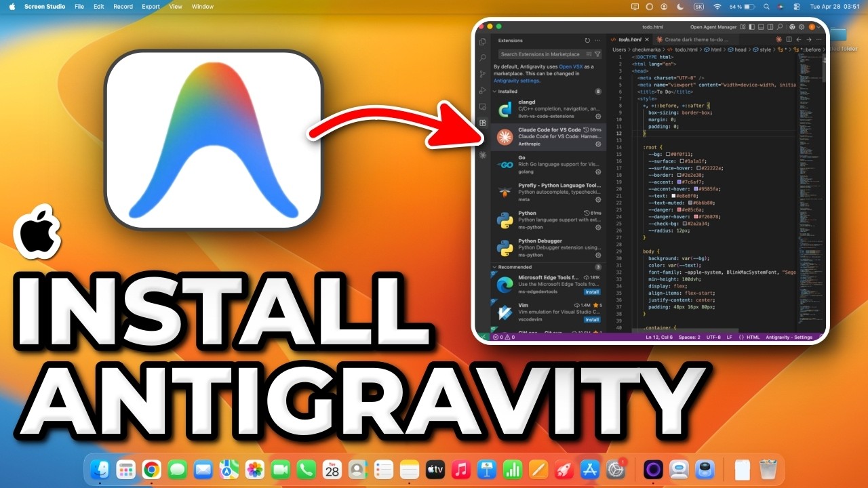Split the editor to the right
Image resolution: width=868 pixels, height=488 pixels.
[789, 39]
